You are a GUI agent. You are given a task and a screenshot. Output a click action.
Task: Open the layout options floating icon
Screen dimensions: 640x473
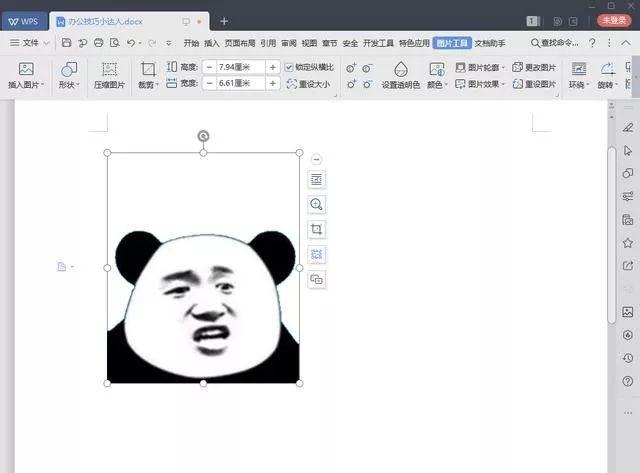point(317,179)
